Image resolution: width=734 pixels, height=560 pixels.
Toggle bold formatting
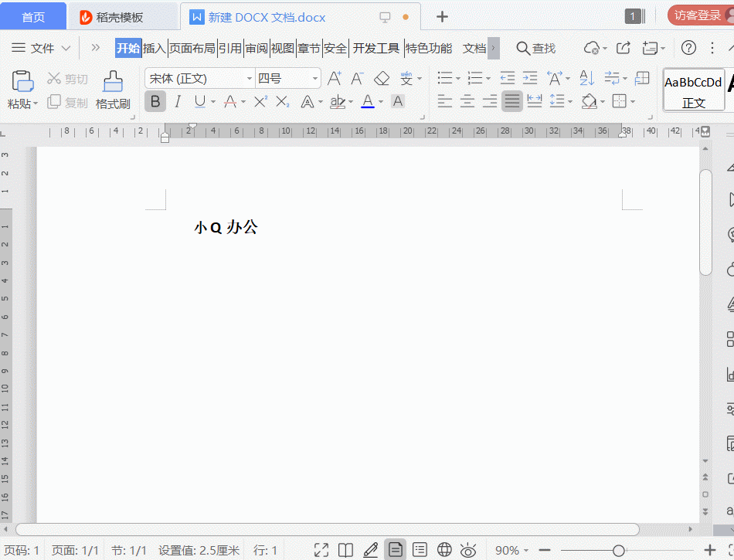click(155, 101)
